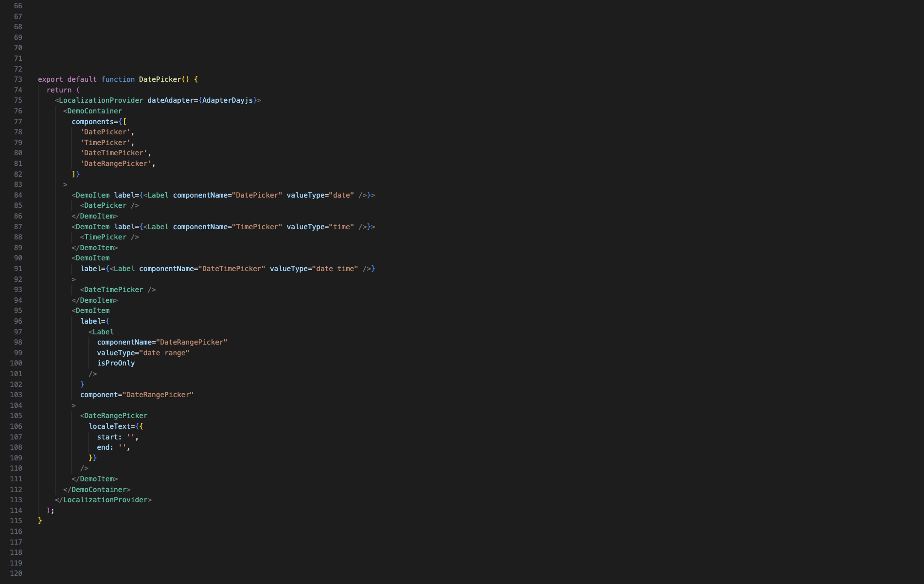Viewport: 924px width, 584px height.
Task: Click the DatePicker function name on line 73
Action: pos(160,79)
